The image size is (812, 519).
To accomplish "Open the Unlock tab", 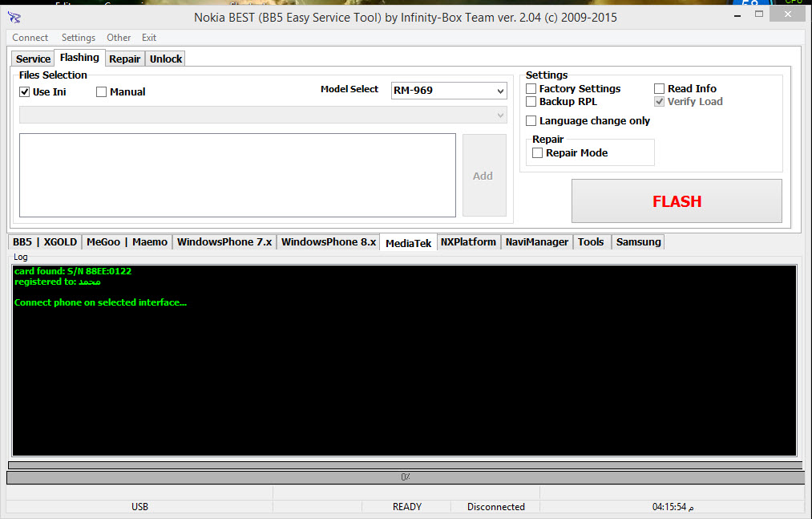I will coord(166,59).
